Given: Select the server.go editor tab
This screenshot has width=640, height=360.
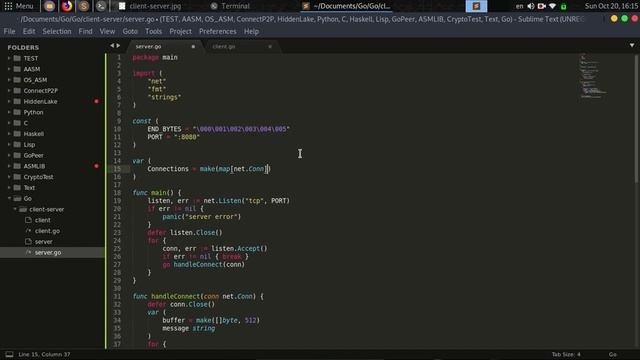Looking at the screenshot, I should [x=165, y=47].
